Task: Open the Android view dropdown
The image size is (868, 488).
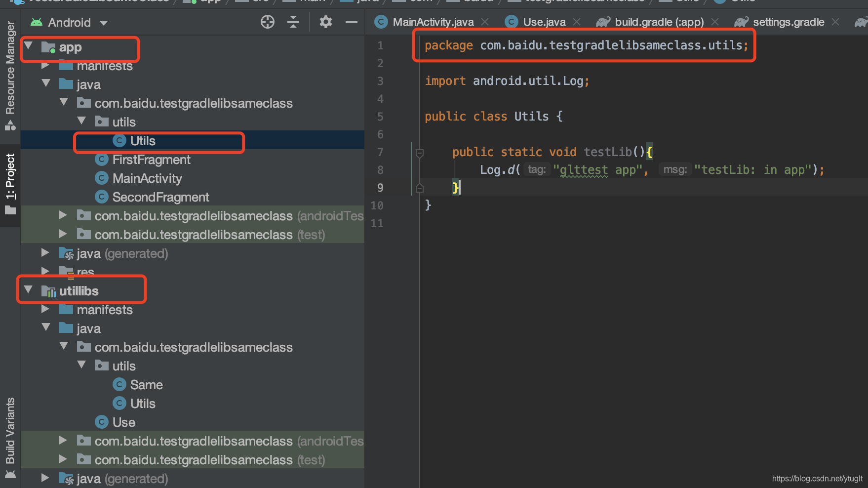Action: coord(104,23)
